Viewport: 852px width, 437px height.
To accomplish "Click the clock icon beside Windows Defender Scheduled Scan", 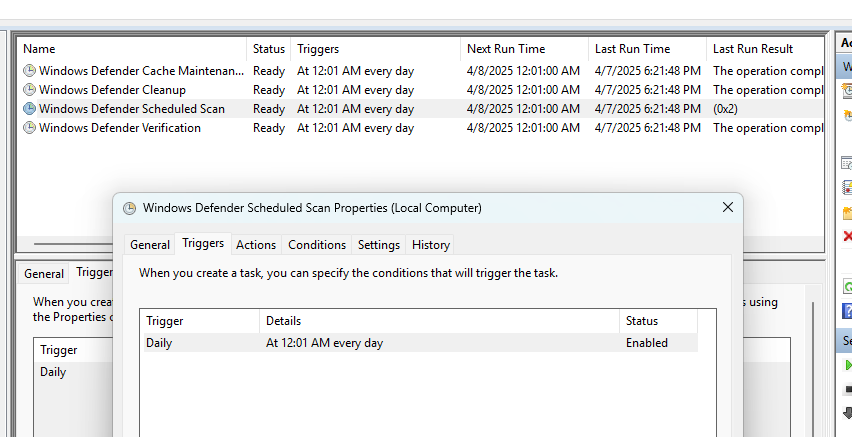I will pos(29,109).
